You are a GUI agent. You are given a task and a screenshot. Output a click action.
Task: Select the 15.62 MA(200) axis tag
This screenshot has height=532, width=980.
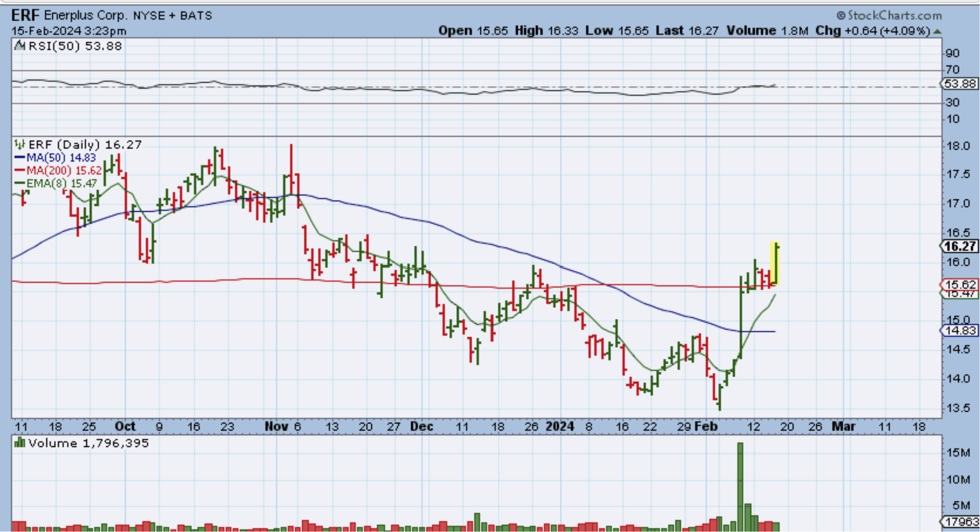pyautogui.click(x=960, y=285)
